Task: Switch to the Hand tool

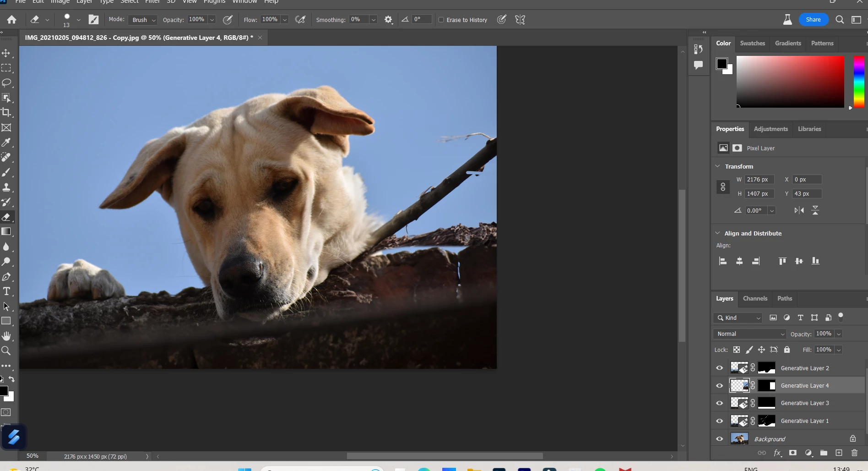Action: pos(6,336)
